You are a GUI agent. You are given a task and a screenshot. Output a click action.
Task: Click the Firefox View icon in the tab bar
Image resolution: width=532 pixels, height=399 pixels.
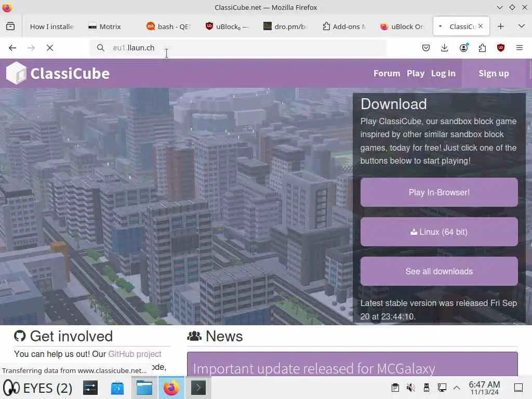pos(10,26)
